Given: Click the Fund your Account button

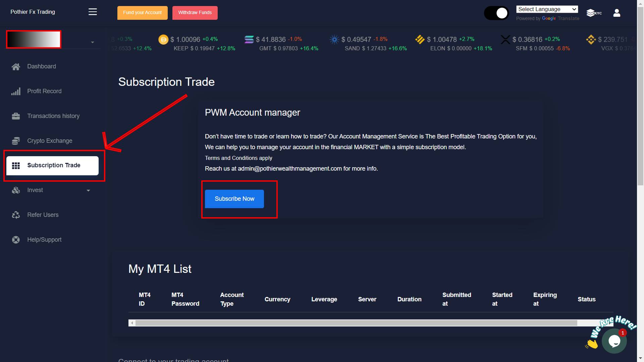Looking at the screenshot, I should 143,13.
